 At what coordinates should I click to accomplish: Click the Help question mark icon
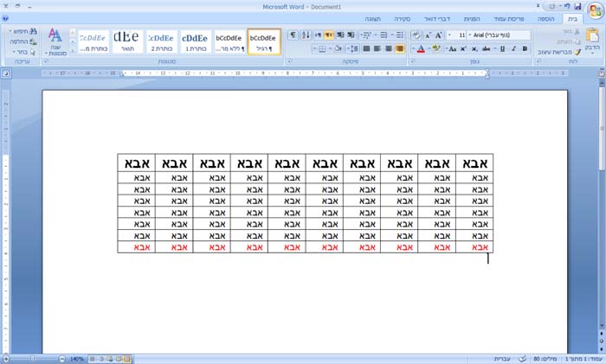point(5,18)
